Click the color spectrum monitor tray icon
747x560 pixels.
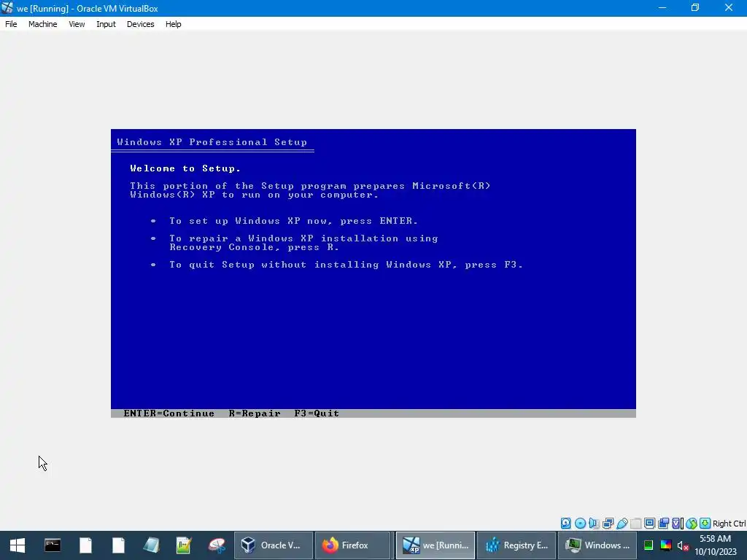666,545
